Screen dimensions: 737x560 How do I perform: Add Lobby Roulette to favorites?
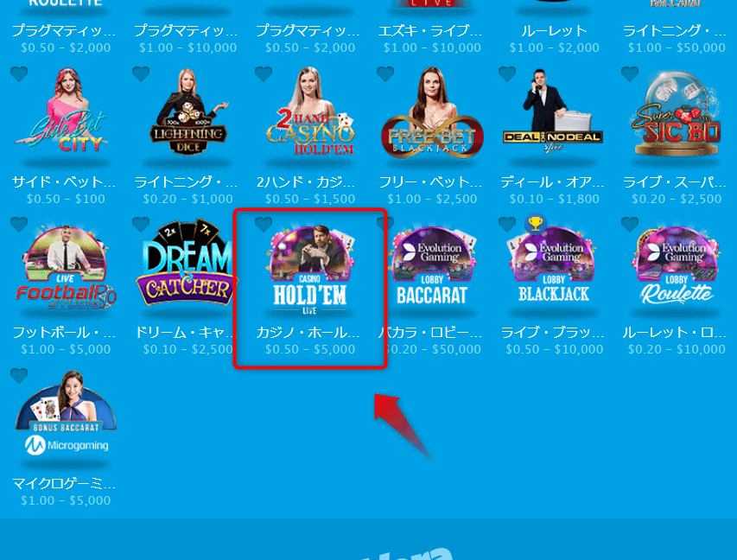coord(630,225)
